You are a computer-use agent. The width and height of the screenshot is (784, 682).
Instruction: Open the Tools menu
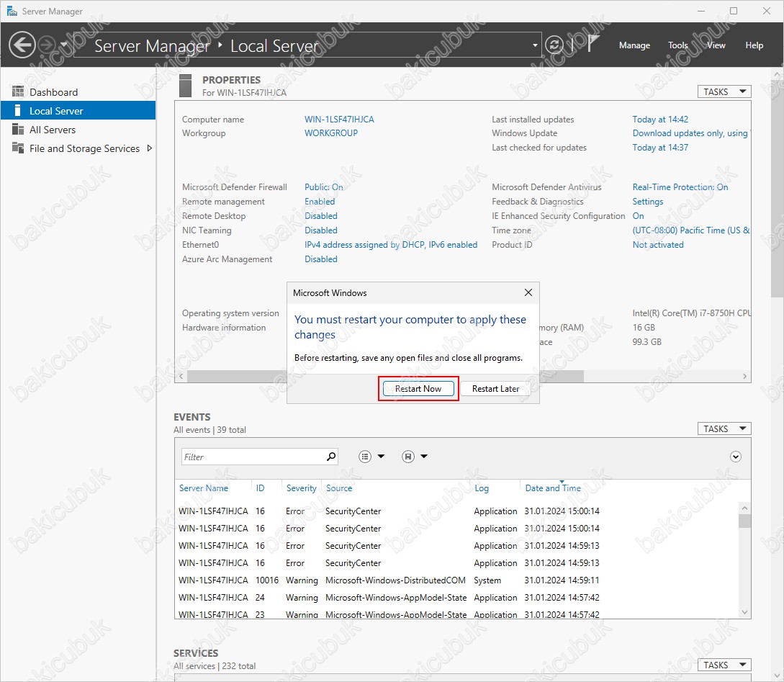coord(678,45)
